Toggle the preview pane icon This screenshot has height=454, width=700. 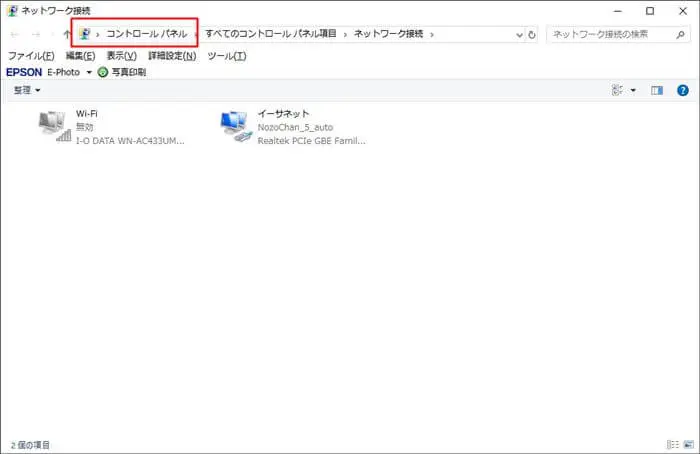(657, 90)
